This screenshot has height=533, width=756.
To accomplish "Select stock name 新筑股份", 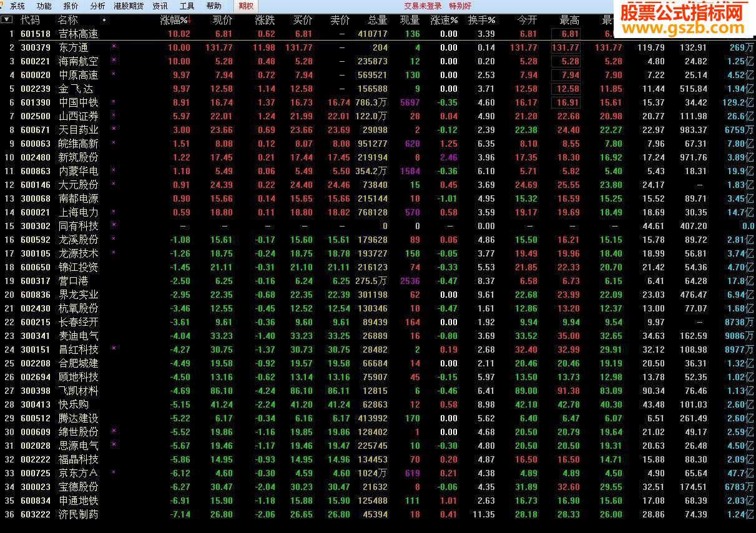I will click(x=78, y=157).
